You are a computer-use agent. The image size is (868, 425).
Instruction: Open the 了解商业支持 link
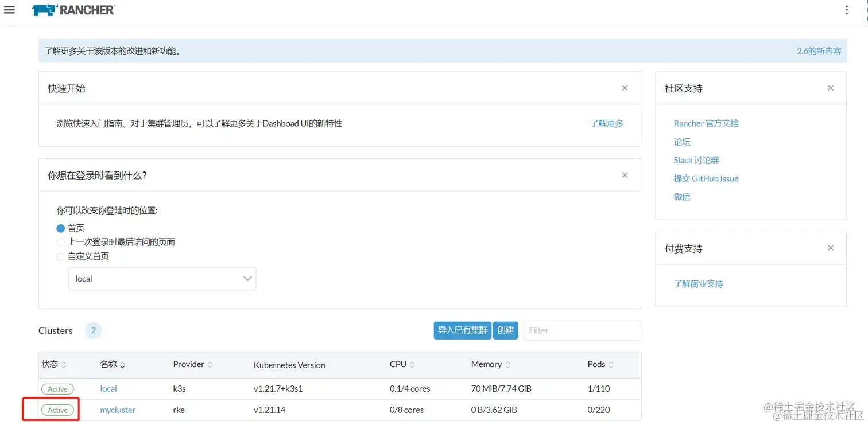699,284
